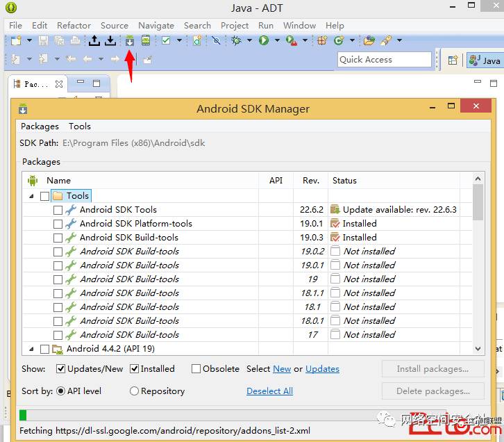
Task: Click the New wizard toolbar icon
Action: click(16, 40)
